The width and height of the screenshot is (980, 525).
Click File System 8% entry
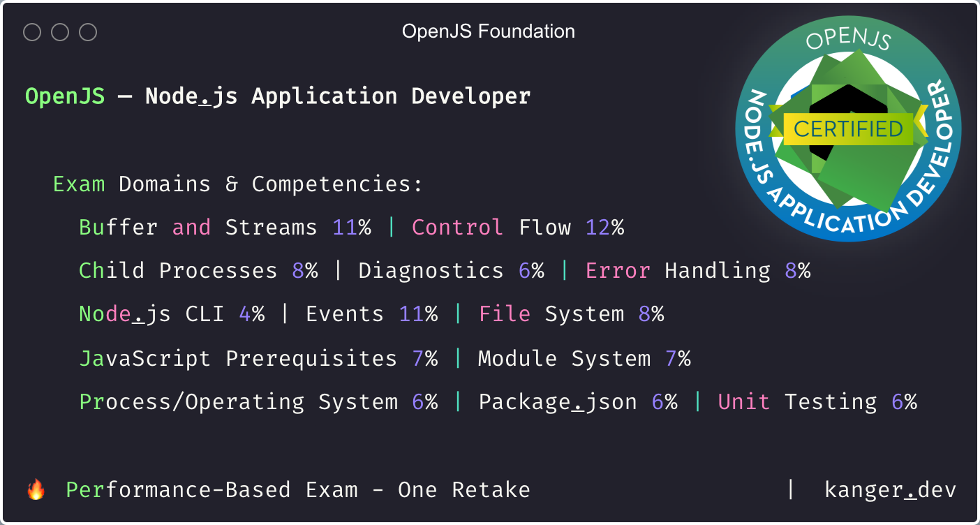pos(571,314)
